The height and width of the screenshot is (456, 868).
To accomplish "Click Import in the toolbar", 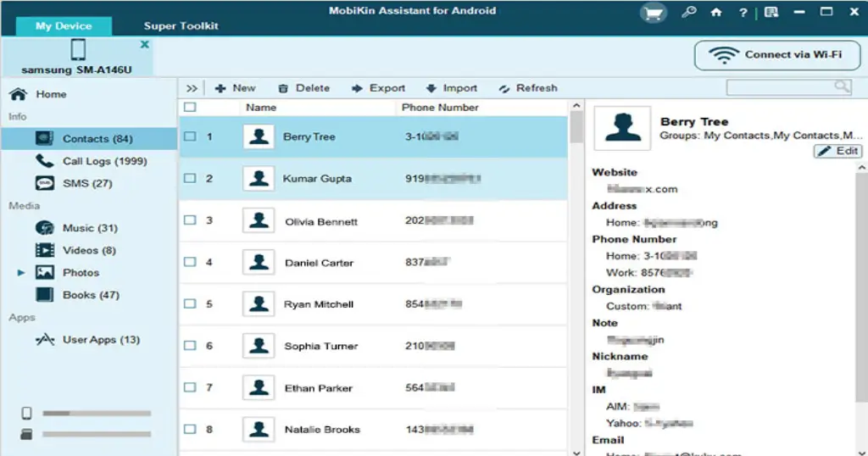I will [x=452, y=88].
